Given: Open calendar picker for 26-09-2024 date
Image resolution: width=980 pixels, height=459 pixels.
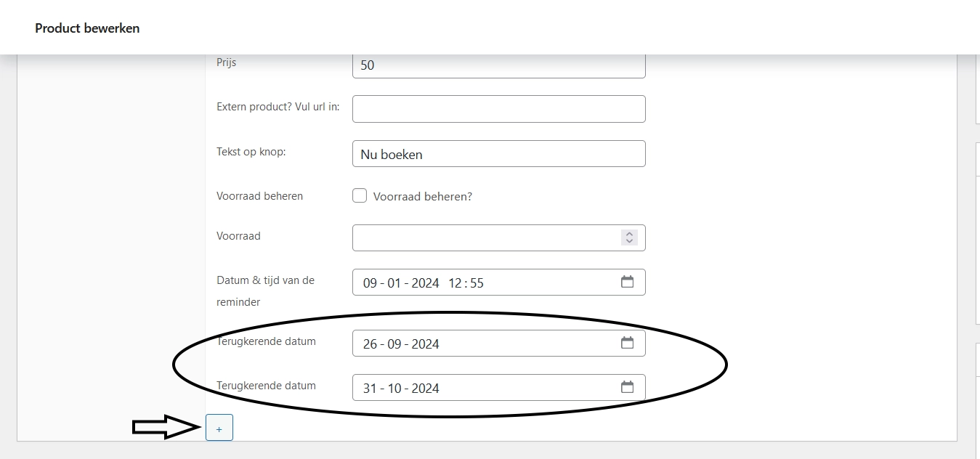Looking at the screenshot, I should click(627, 343).
